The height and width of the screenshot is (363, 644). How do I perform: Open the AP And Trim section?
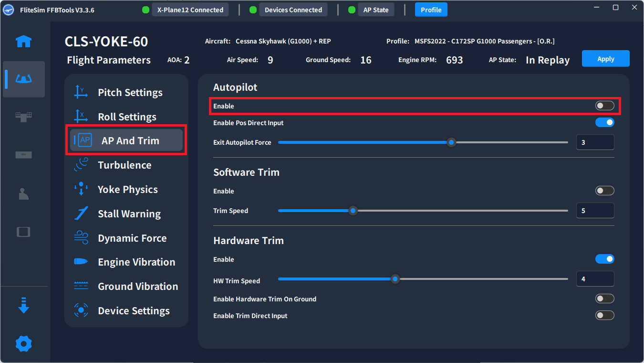pos(126,140)
